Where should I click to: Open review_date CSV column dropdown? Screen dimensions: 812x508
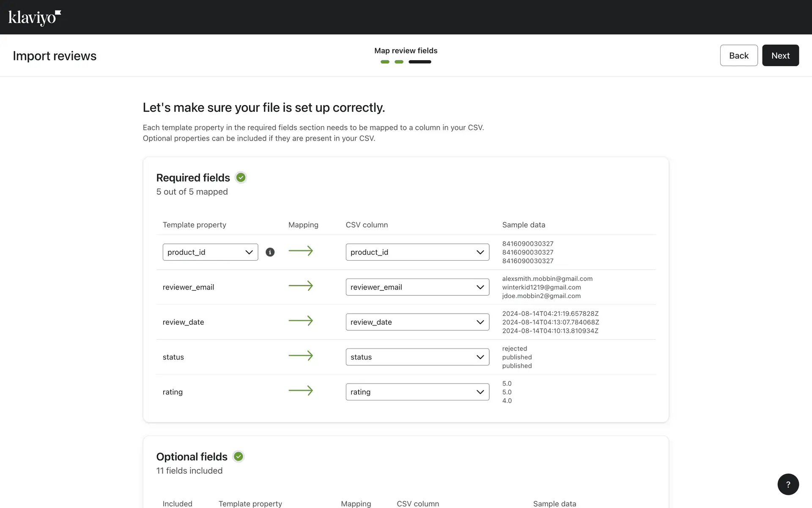(x=417, y=322)
